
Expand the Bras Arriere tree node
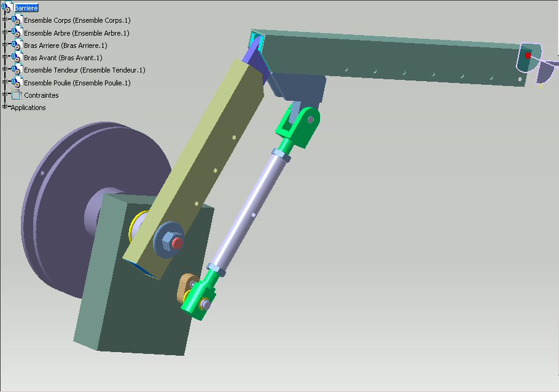[5, 44]
